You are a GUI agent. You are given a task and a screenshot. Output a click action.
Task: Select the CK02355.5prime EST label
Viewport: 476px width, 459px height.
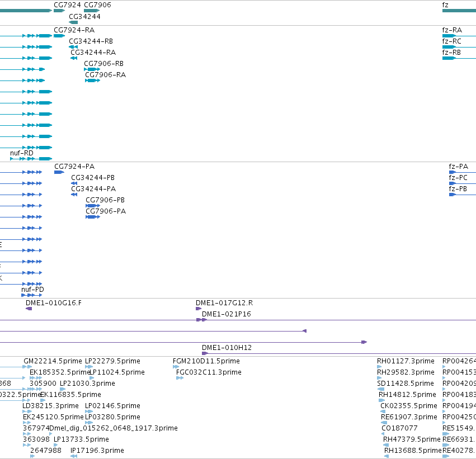(x=409, y=406)
